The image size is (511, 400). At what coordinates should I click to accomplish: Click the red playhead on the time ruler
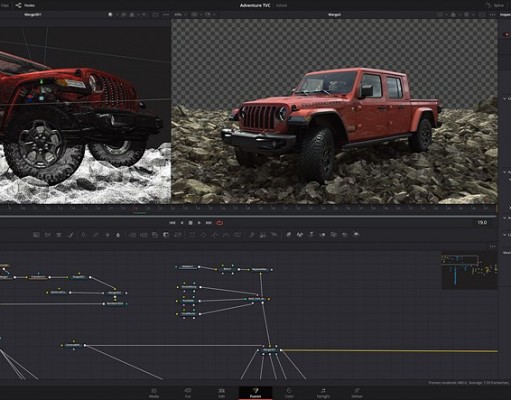(135, 208)
